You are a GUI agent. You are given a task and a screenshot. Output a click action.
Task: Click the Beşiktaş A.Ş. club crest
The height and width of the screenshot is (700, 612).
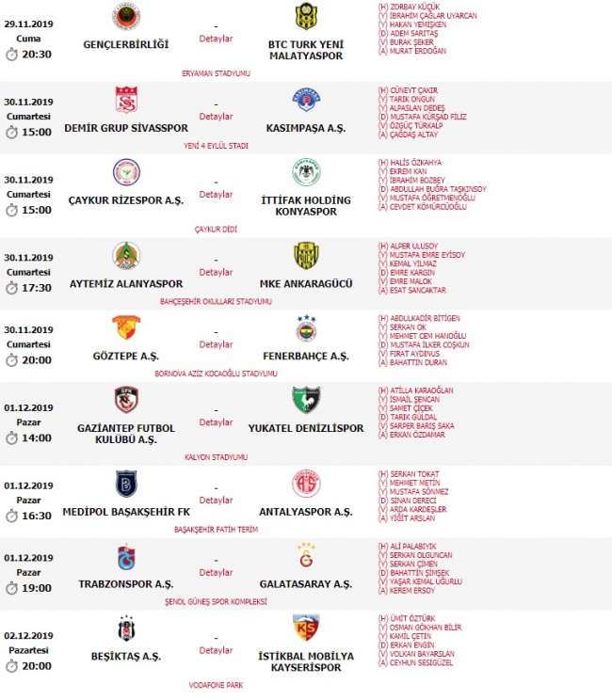coord(125,630)
